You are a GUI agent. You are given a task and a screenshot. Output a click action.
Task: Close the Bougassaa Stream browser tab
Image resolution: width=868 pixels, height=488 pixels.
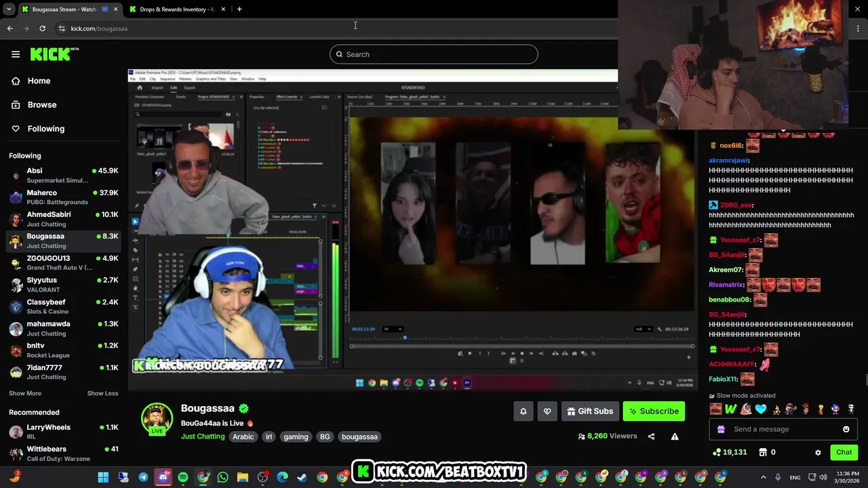115,9
